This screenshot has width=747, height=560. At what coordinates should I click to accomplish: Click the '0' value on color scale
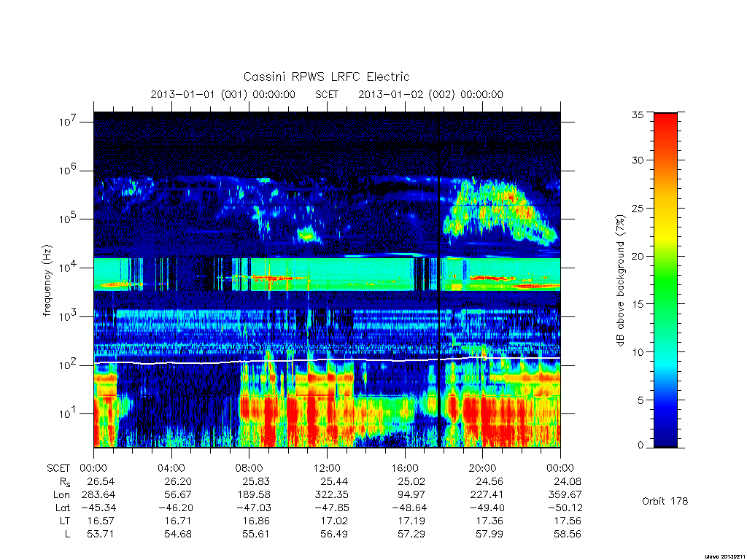tap(640, 445)
